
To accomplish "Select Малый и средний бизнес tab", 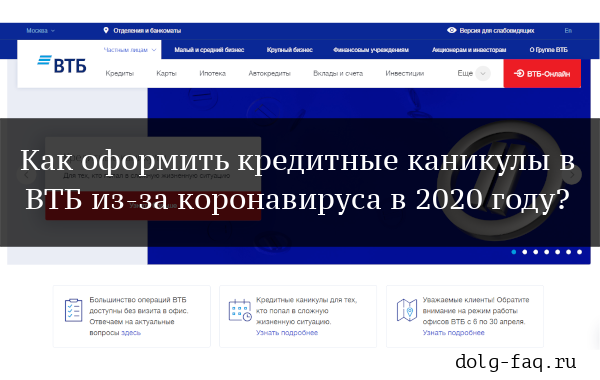I will (209, 50).
